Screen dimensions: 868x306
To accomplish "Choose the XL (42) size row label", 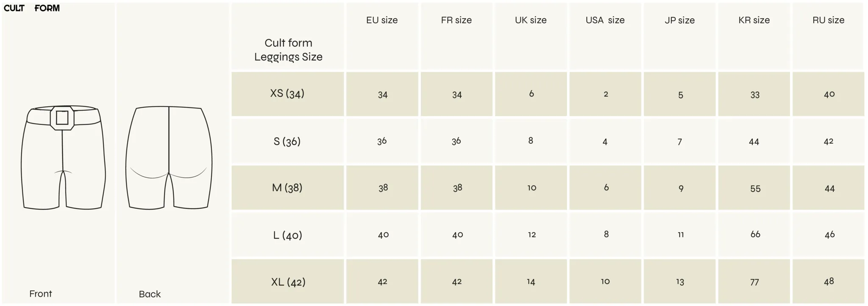I will pyautogui.click(x=287, y=282).
